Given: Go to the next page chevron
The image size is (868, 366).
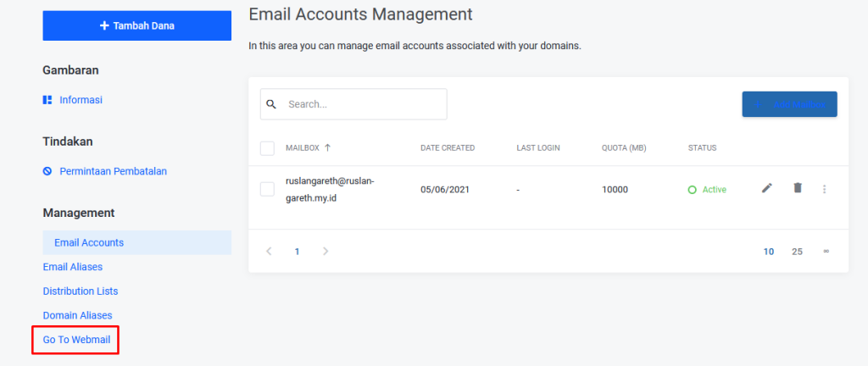Looking at the screenshot, I should [x=325, y=252].
